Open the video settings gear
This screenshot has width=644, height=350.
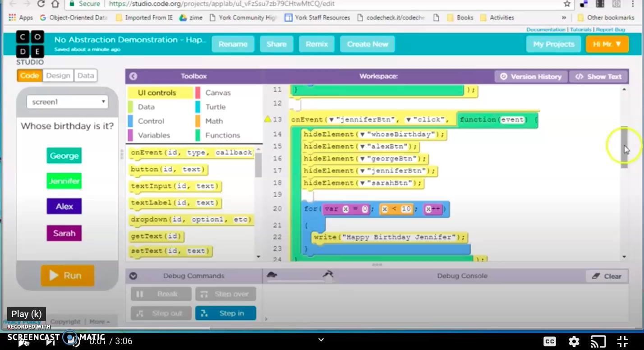pos(574,341)
